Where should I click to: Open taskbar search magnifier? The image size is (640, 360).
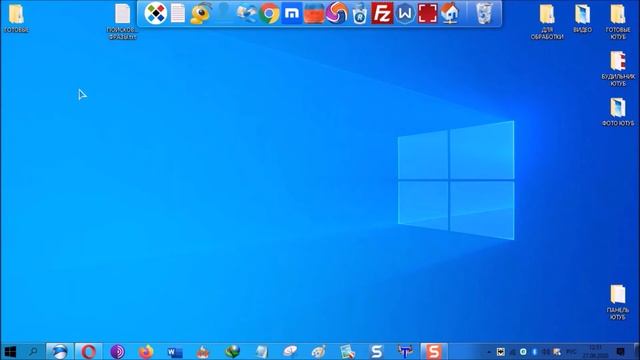33,351
